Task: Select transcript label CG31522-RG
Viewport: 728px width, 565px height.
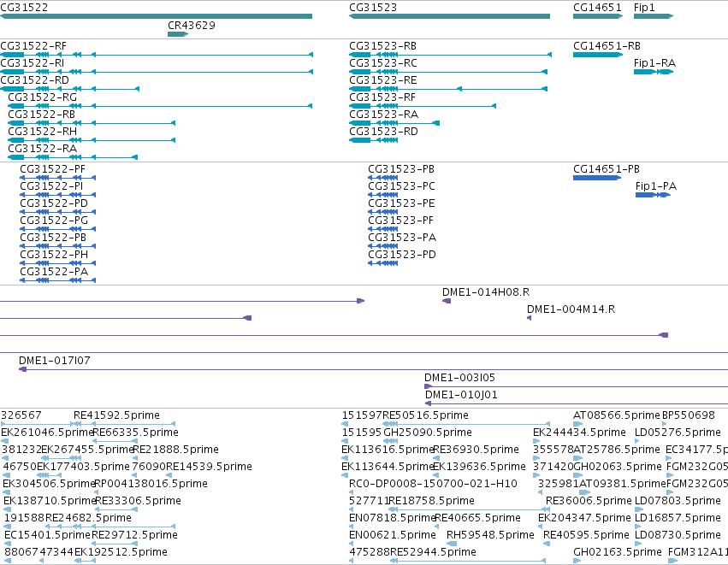Action: click(42, 97)
